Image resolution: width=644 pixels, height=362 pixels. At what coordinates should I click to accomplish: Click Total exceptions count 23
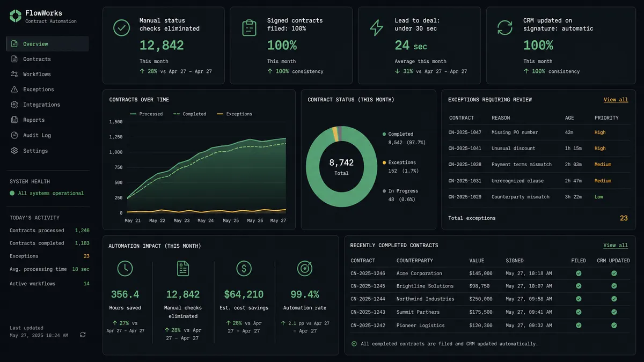(624, 218)
